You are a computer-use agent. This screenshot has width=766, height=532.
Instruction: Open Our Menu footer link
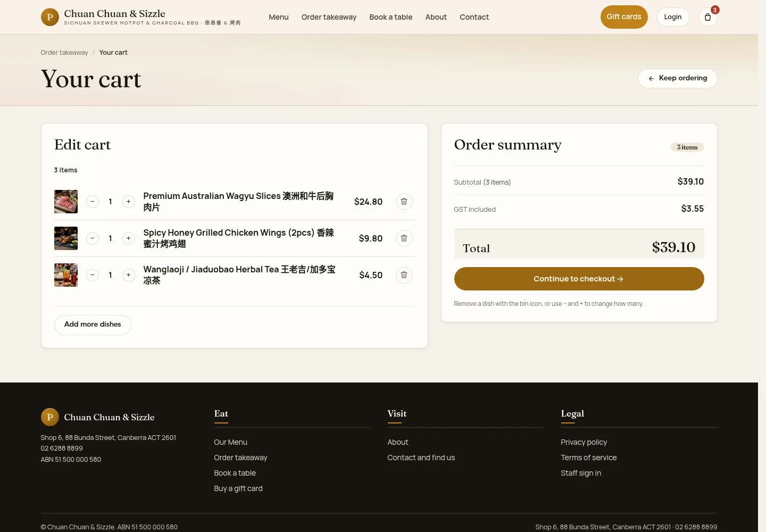230,442
